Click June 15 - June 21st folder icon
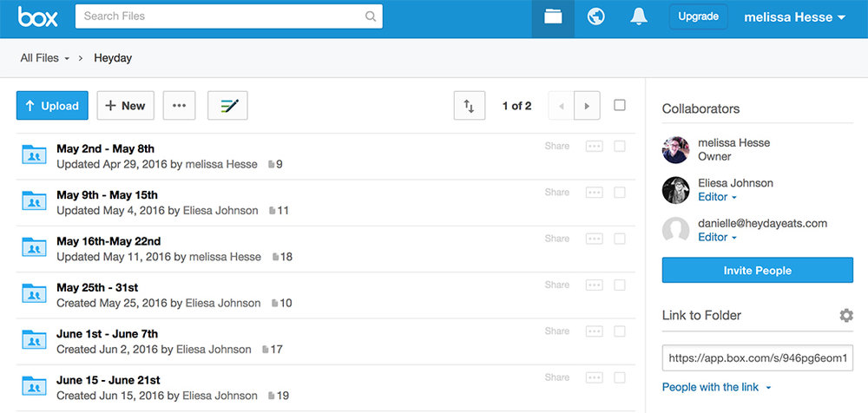The height and width of the screenshot is (413, 868). (x=34, y=385)
